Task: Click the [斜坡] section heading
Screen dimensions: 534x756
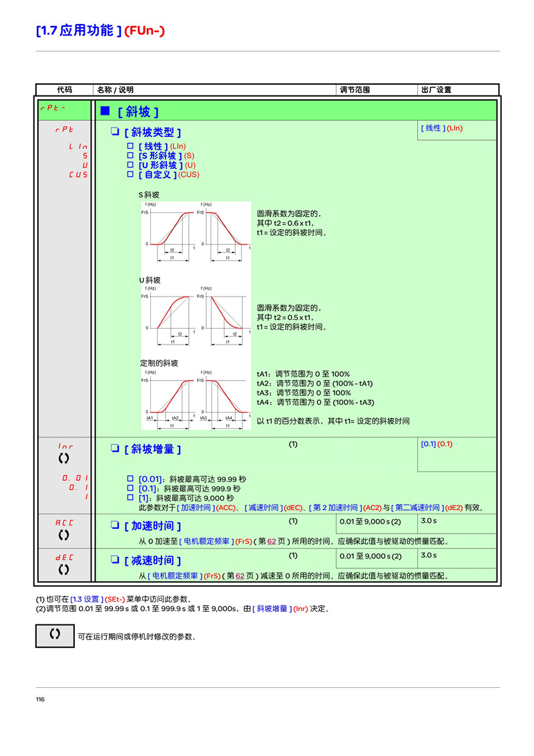Action: (x=138, y=112)
